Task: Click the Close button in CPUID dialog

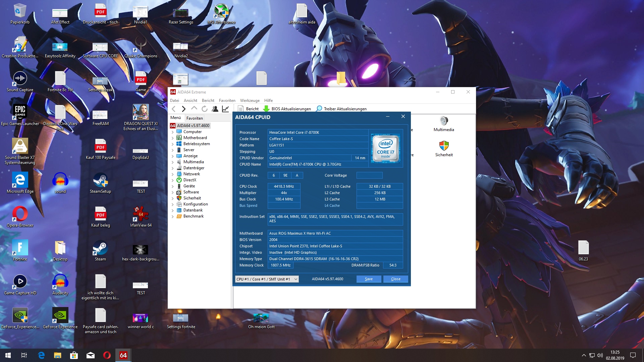Action: pos(395,279)
